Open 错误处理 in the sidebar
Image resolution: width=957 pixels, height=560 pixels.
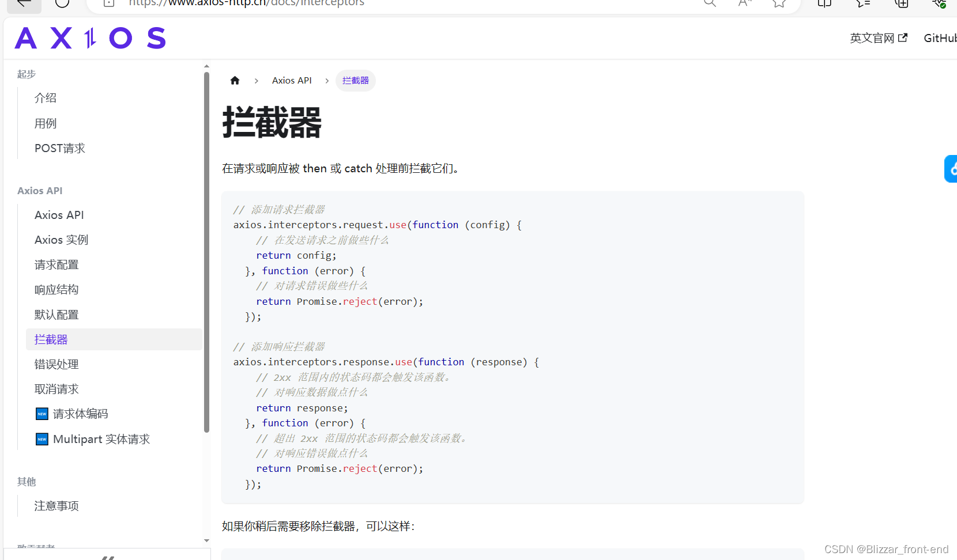[56, 364]
